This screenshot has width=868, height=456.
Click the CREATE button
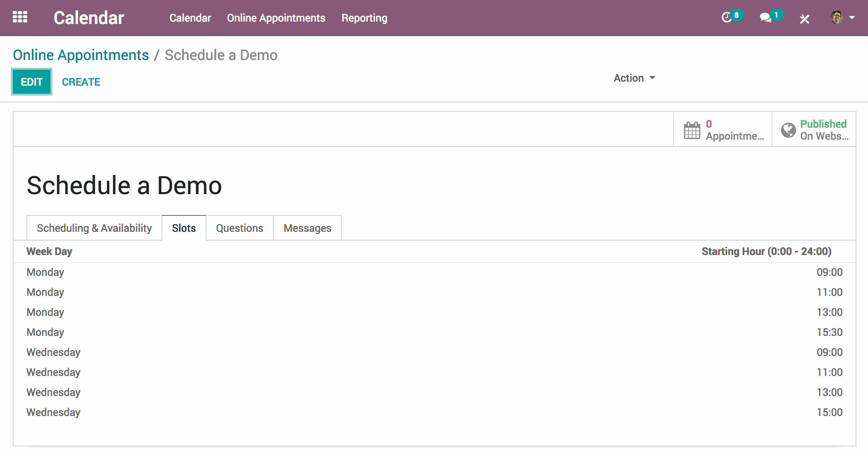coord(81,81)
